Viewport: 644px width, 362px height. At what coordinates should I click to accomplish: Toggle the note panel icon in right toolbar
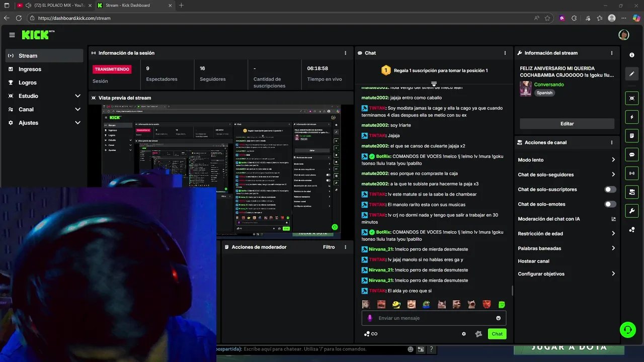(632, 136)
